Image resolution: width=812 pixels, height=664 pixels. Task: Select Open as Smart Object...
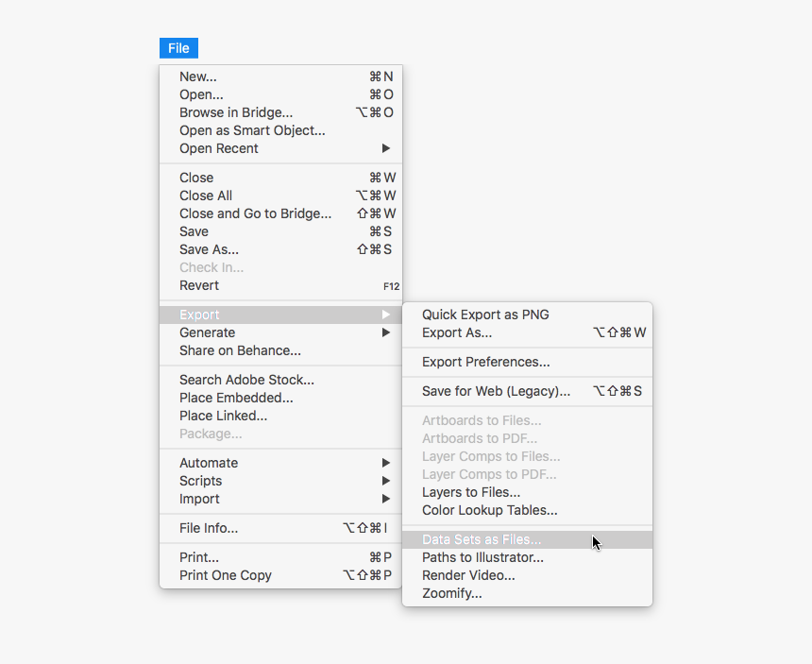coord(251,130)
